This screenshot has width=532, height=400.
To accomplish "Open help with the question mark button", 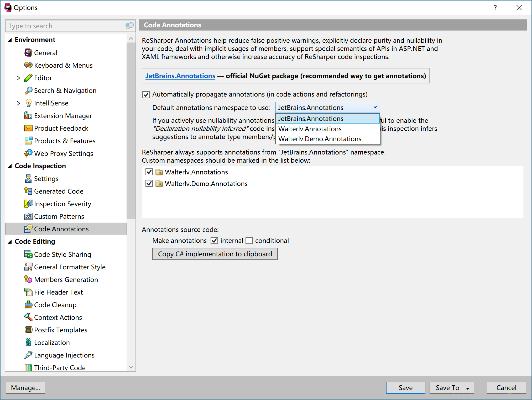I will (495, 8).
